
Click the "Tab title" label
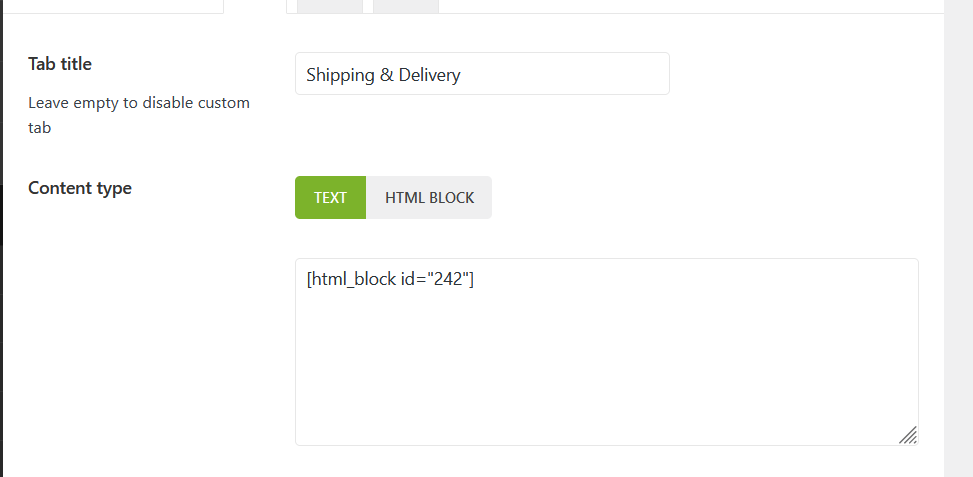(60, 64)
